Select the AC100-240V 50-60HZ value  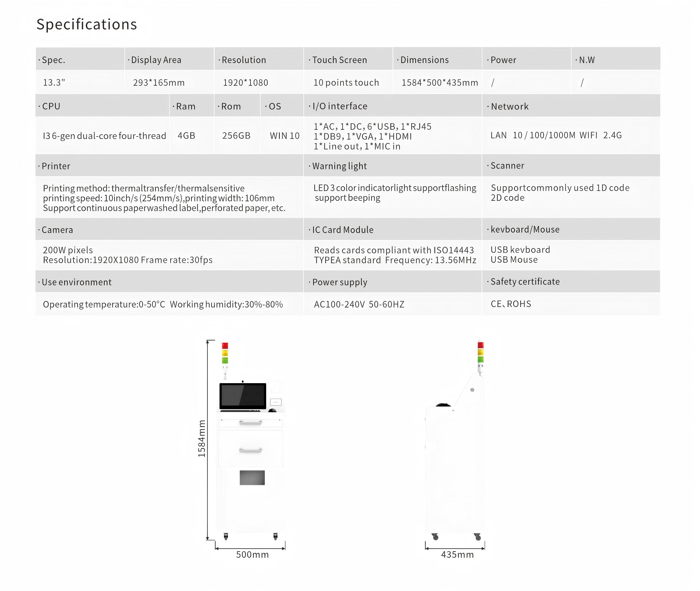[359, 304]
